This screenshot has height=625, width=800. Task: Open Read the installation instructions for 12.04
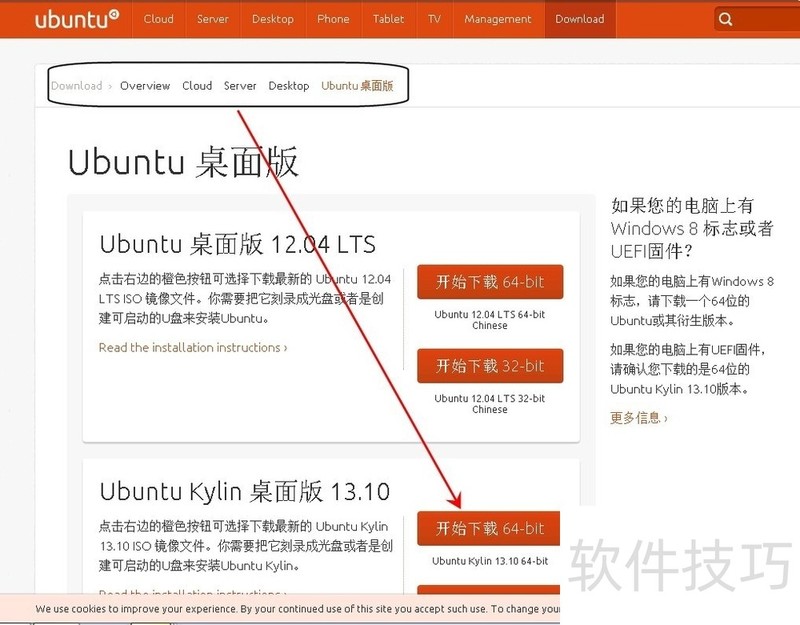(x=193, y=347)
